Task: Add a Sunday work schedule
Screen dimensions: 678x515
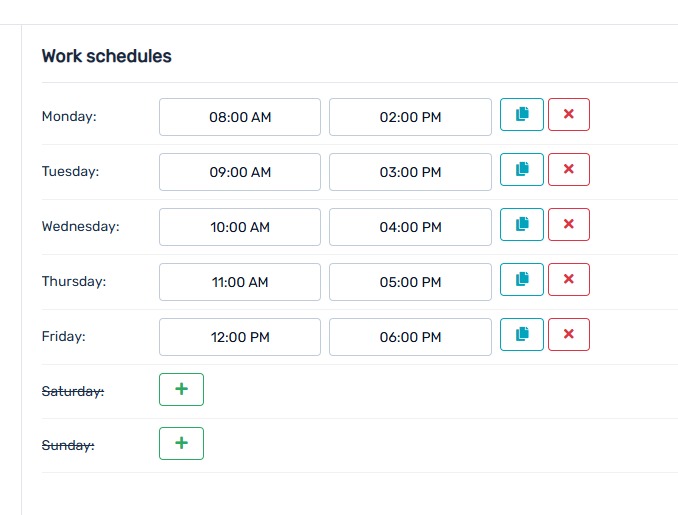Action: coord(181,444)
